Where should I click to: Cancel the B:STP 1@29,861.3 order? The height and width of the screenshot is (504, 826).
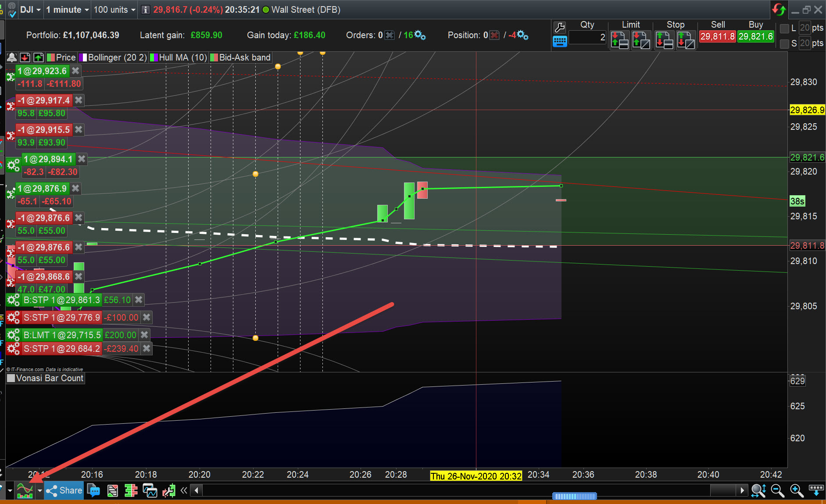click(x=139, y=300)
